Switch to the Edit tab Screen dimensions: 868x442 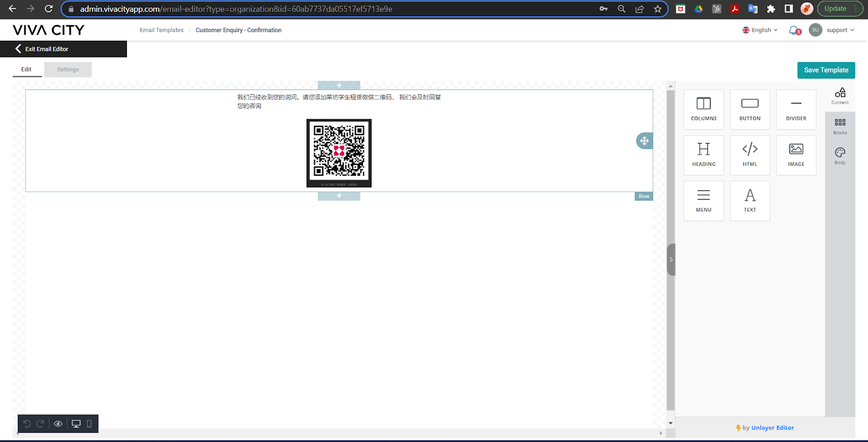pos(27,69)
